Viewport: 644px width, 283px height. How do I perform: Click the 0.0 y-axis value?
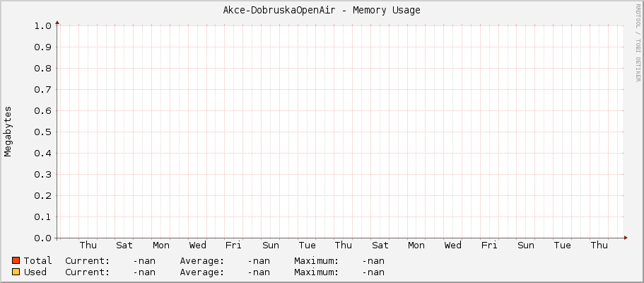click(x=42, y=238)
